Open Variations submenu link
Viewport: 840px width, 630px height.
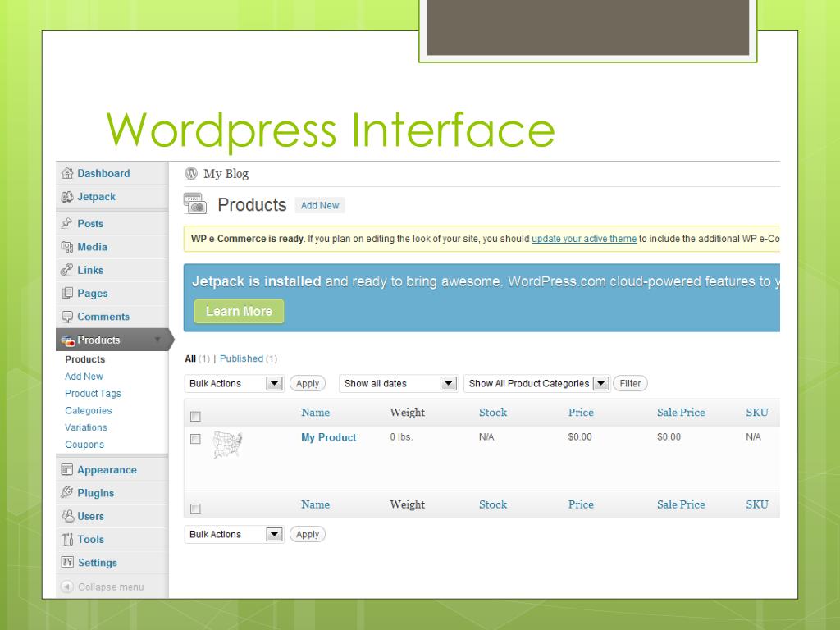point(86,427)
